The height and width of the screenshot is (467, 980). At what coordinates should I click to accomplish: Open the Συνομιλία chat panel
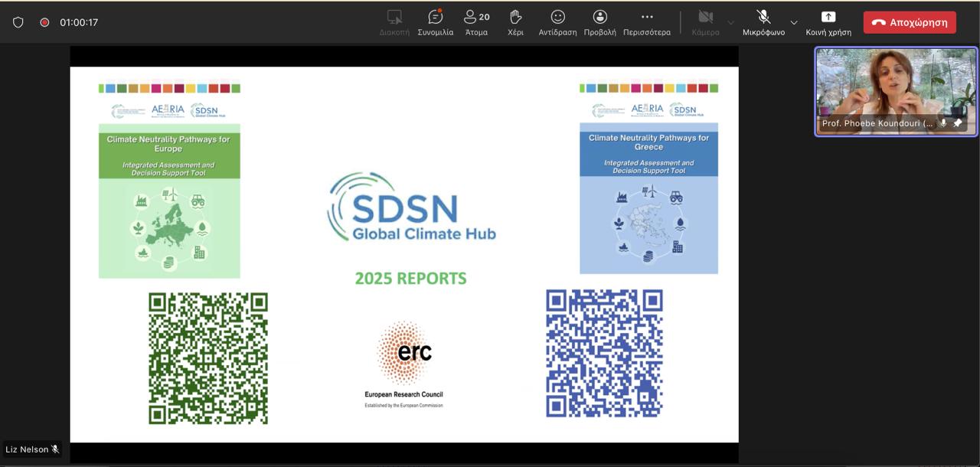(435, 18)
